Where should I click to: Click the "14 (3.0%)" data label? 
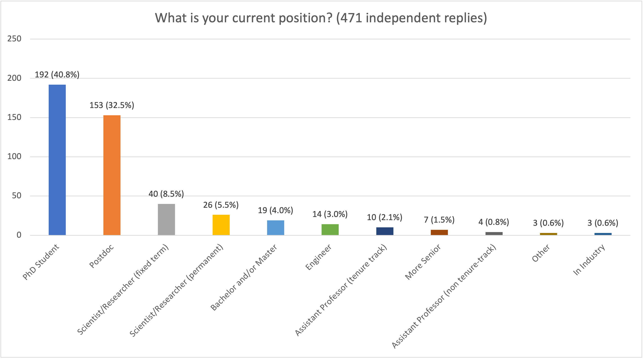330,214
